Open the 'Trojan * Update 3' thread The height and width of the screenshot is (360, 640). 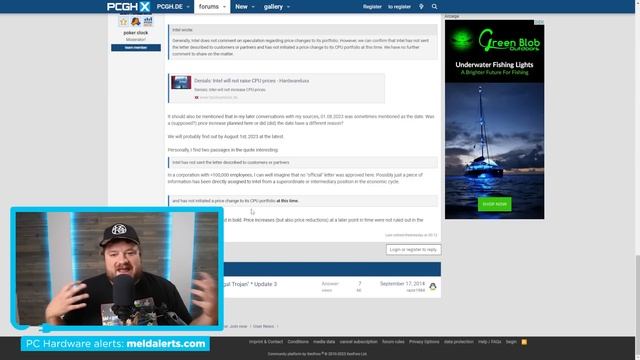[x=250, y=284]
